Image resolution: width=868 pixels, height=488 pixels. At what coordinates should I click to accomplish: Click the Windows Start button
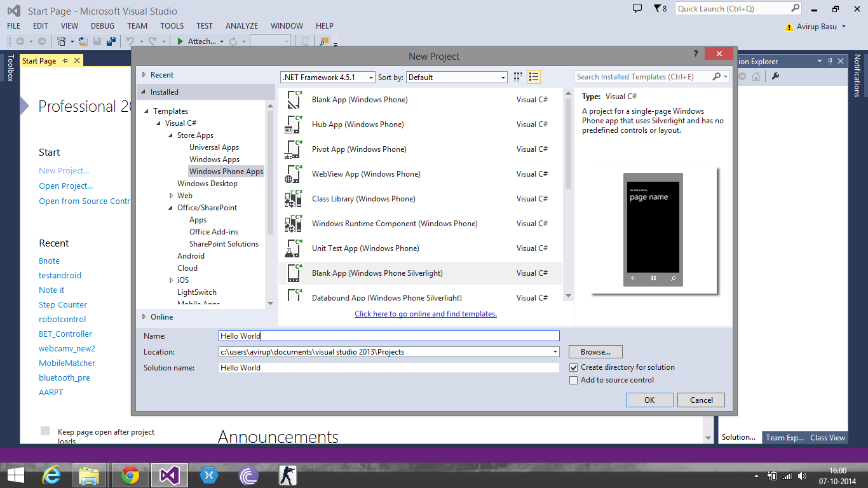coord(15,475)
